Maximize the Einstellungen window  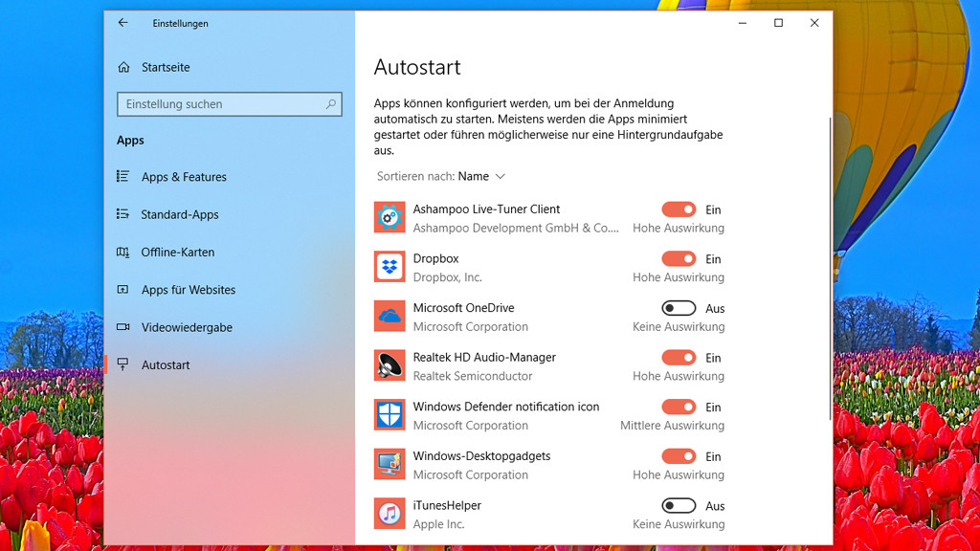coord(778,23)
